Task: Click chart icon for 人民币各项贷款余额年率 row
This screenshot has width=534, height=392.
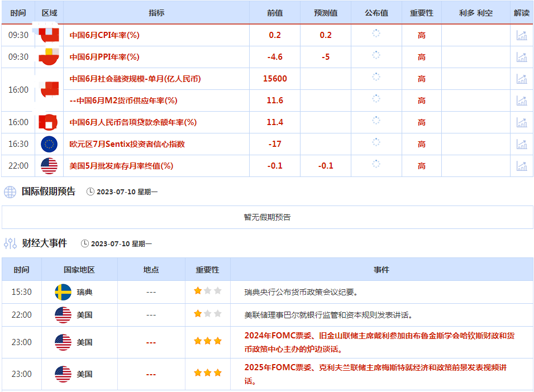Action: point(522,122)
